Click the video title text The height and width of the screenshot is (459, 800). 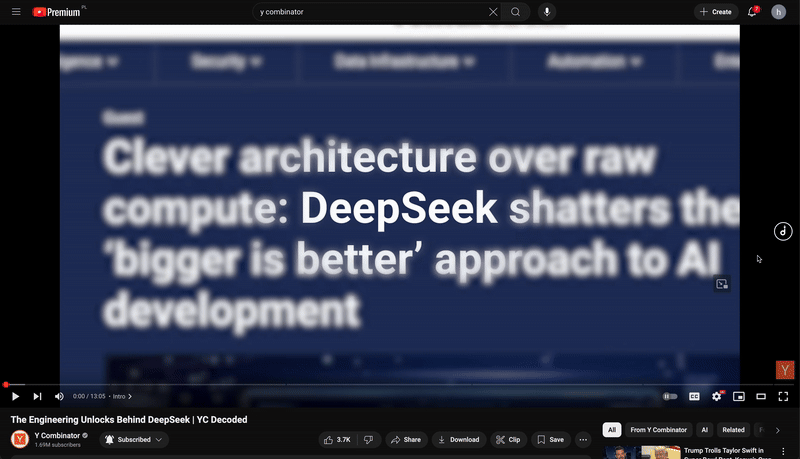point(129,419)
